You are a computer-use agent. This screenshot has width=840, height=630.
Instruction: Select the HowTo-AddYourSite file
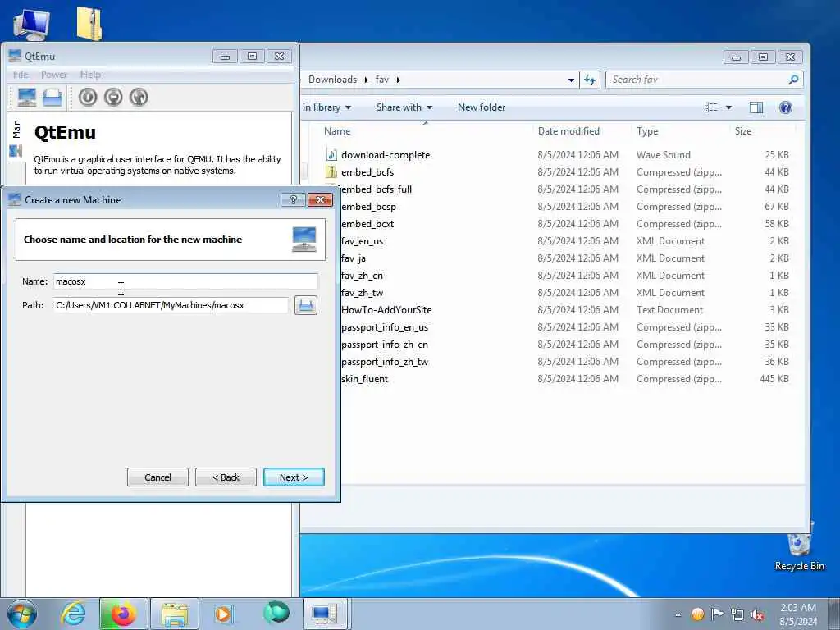pos(386,310)
